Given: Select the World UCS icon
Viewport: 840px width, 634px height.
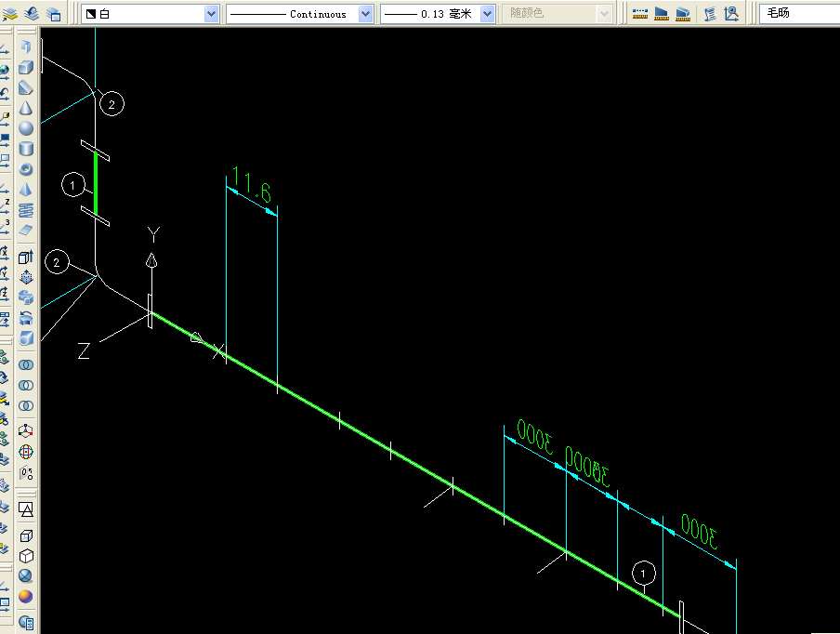Looking at the screenshot, I should 5,71.
